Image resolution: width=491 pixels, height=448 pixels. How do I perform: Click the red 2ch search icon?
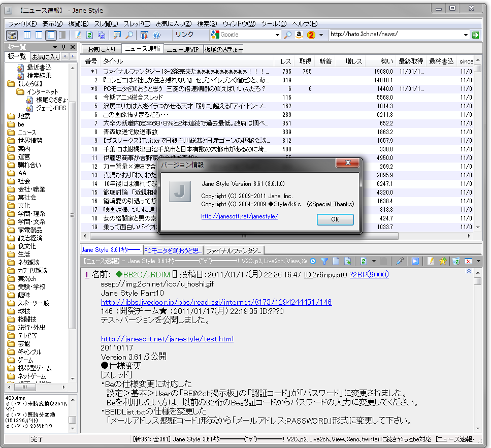(311, 35)
